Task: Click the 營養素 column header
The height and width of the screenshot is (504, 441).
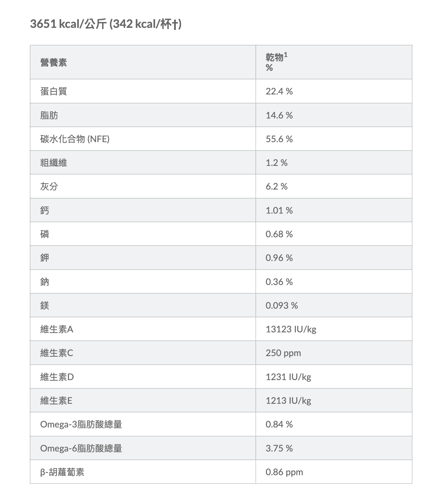Action: pos(54,62)
